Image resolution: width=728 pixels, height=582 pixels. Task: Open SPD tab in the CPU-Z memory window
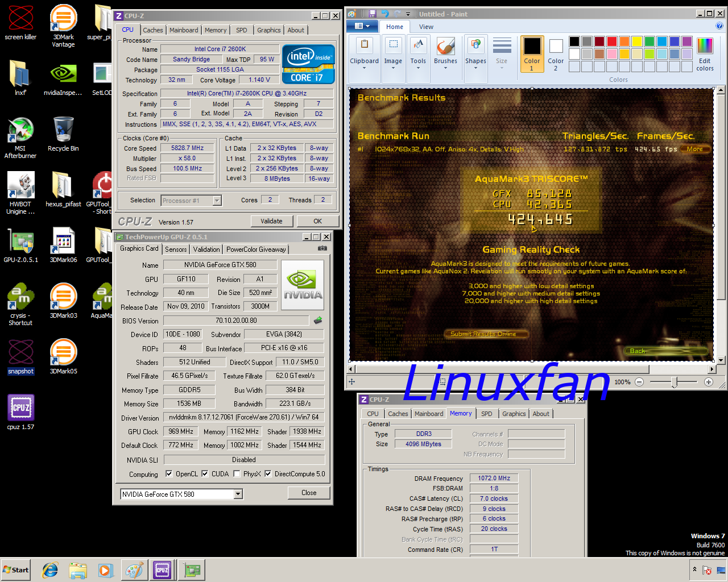click(x=487, y=414)
